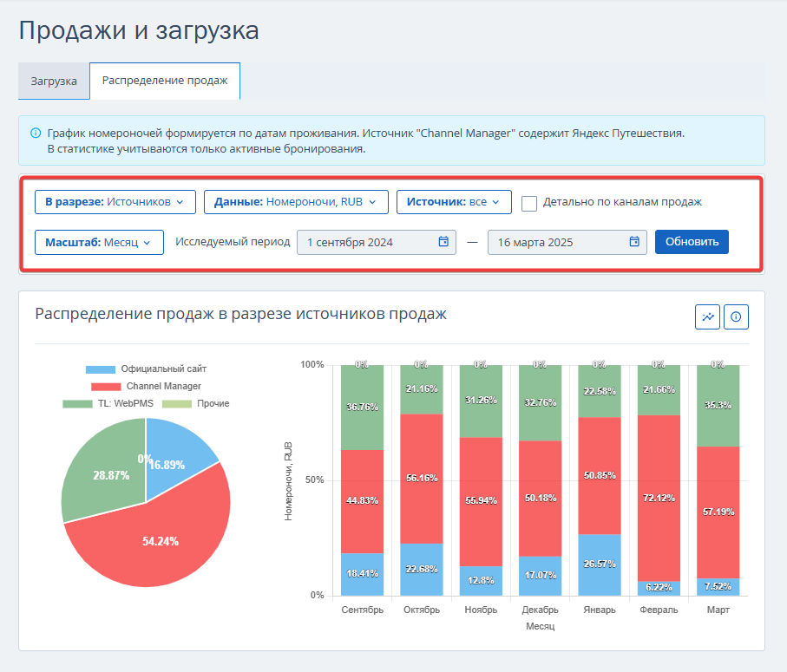787x672 pixels.
Task: Click the 32.76% green segment in Декабрь bar
Action: pos(540,402)
